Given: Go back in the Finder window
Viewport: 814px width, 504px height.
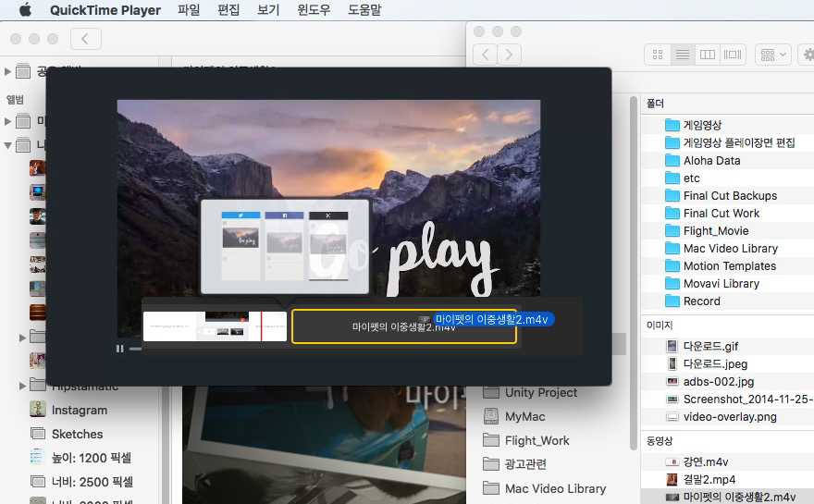Looking at the screenshot, I should click(486, 55).
